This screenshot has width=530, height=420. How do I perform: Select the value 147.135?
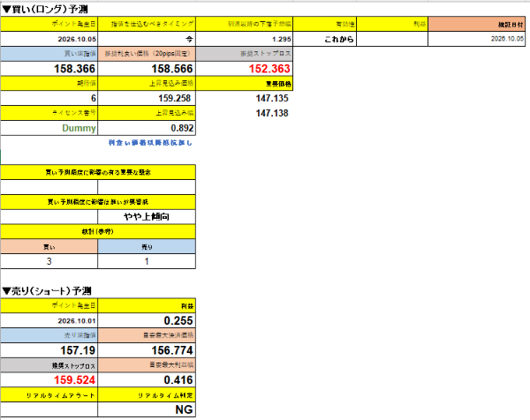tap(272, 98)
